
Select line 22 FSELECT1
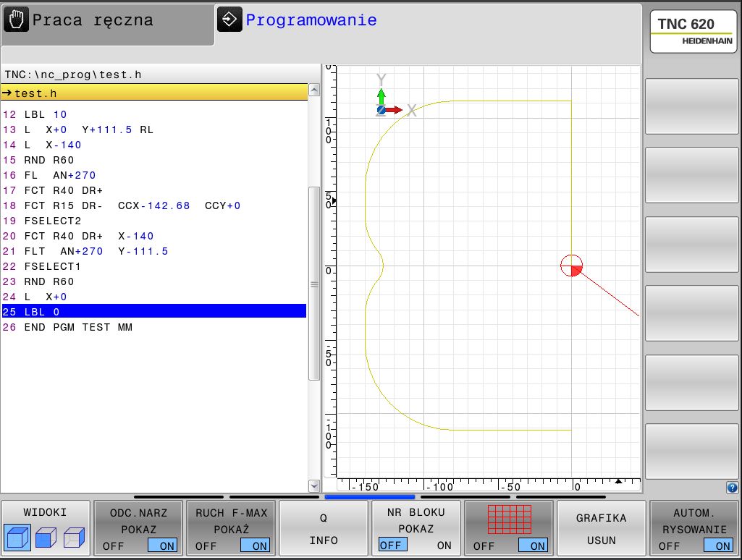click(x=154, y=266)
